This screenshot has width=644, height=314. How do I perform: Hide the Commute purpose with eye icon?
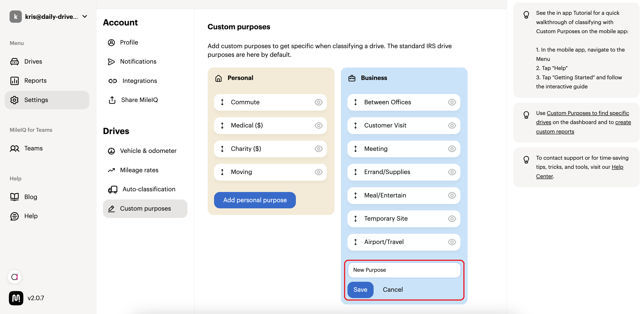[x=319, y=102]
